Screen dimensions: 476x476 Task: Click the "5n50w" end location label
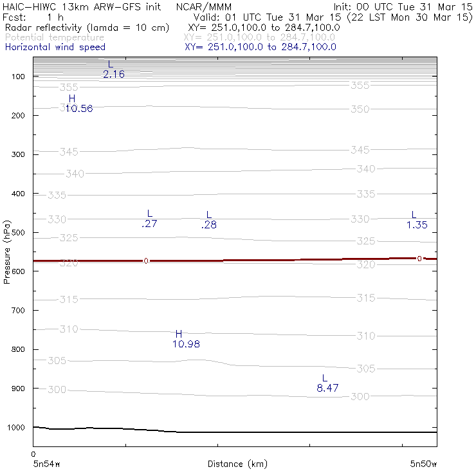pos(423,464)
